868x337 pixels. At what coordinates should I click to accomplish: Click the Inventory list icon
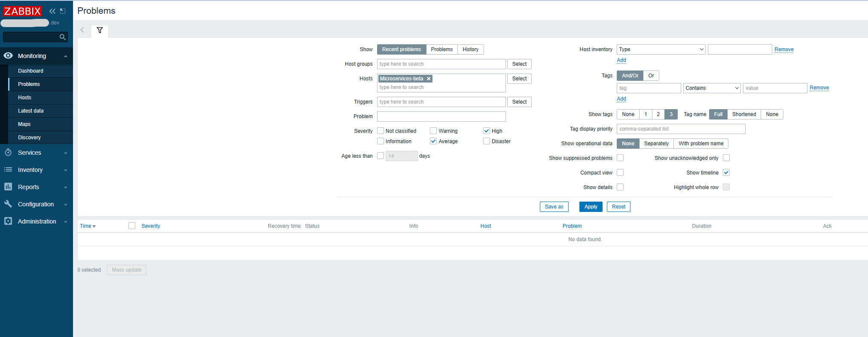tap(8, 169)
